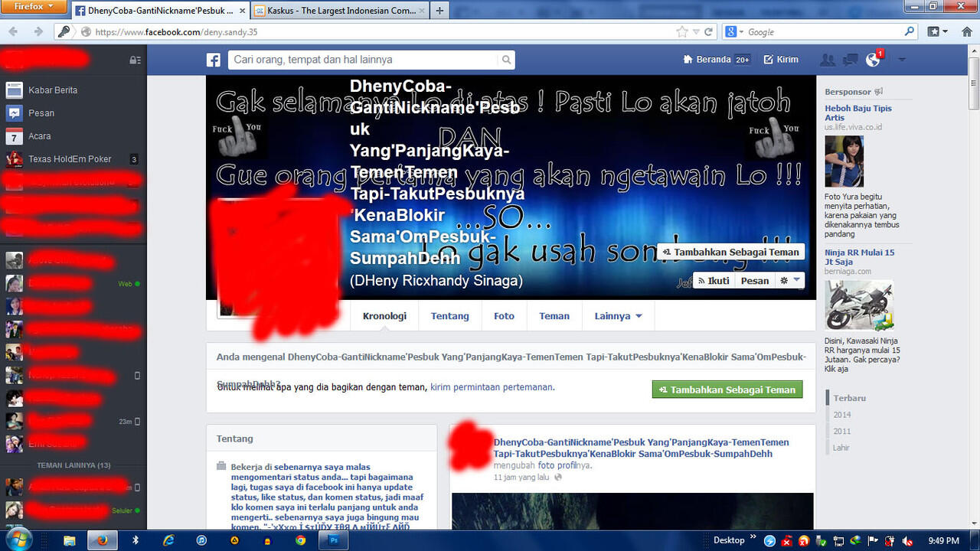
Task: Expand the account dropdown arrow in Facebook bar
Action: pyautogui.click(x=902, y=60)
